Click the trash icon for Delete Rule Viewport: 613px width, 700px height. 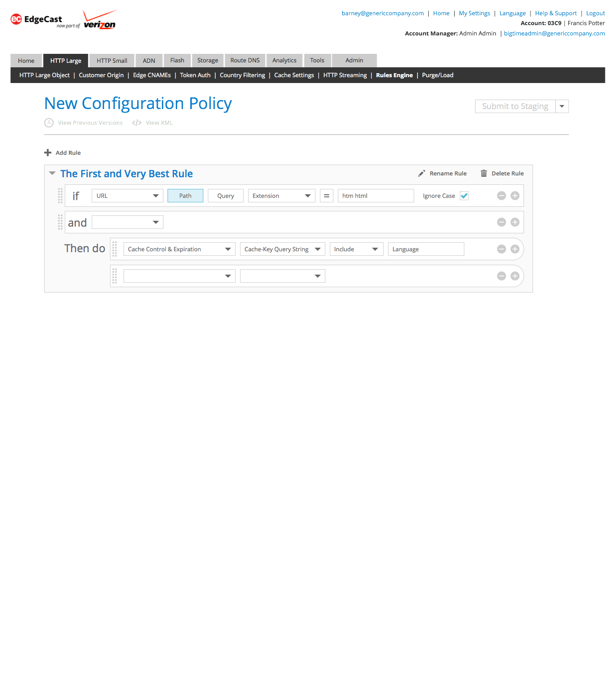[484, 173]
